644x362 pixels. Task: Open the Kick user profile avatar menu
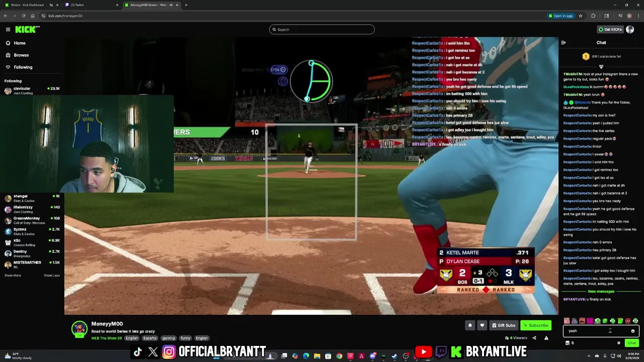(x=630, y=30)
